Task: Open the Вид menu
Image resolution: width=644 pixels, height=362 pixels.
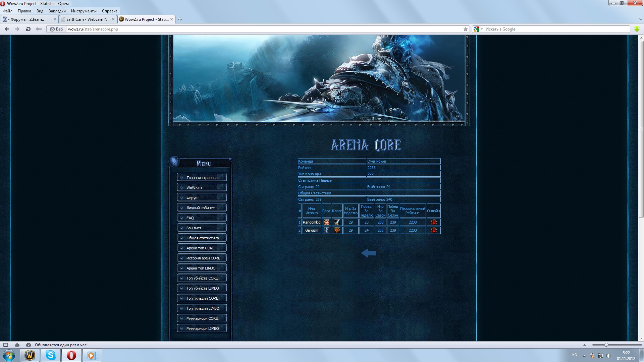Action: click(x=40, y=11)
